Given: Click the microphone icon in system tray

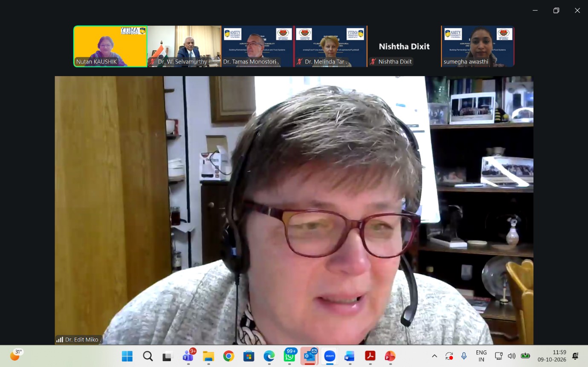Looking at the screenshot, I should [464, 356].
